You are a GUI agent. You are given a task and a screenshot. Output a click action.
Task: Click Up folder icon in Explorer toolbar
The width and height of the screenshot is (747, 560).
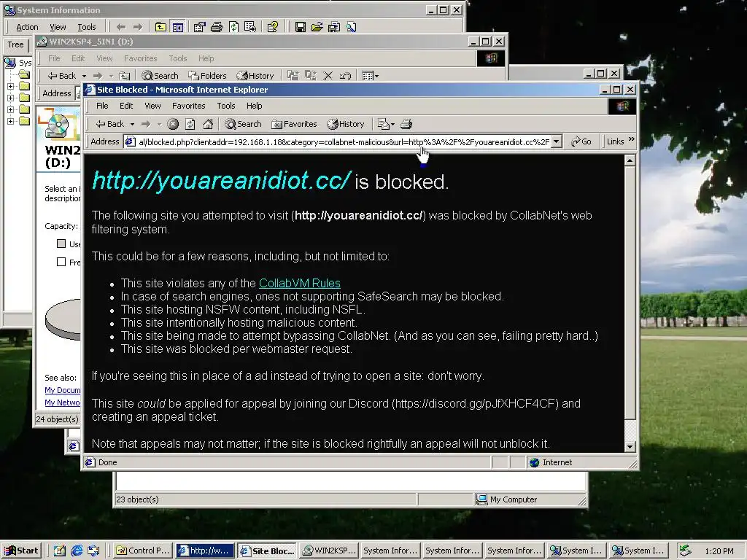click(124, 76)
